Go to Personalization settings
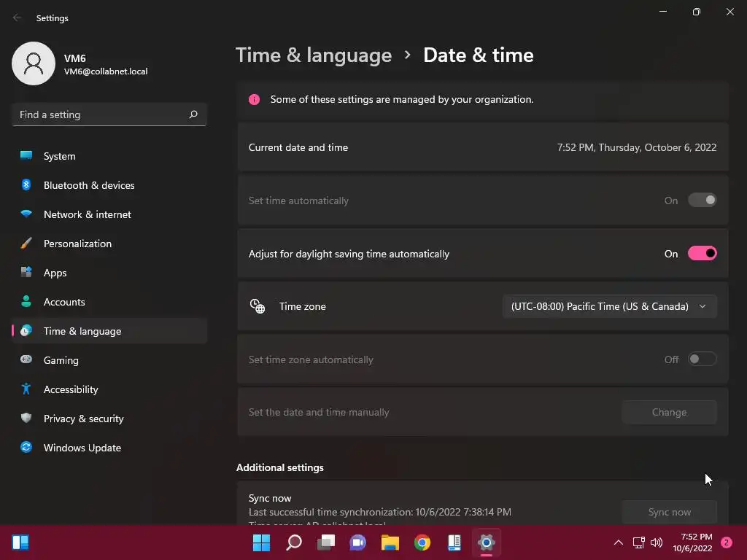 tap(109, 244)
